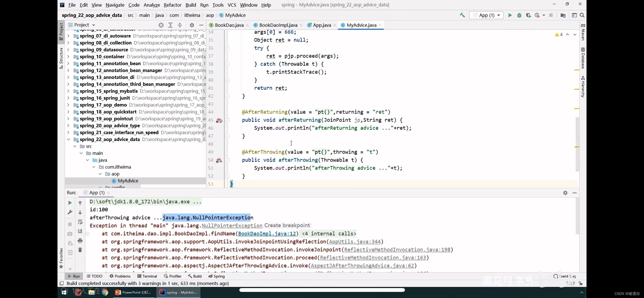
Task: Click the editor vertical scrollbar
Action: point(577,144)
